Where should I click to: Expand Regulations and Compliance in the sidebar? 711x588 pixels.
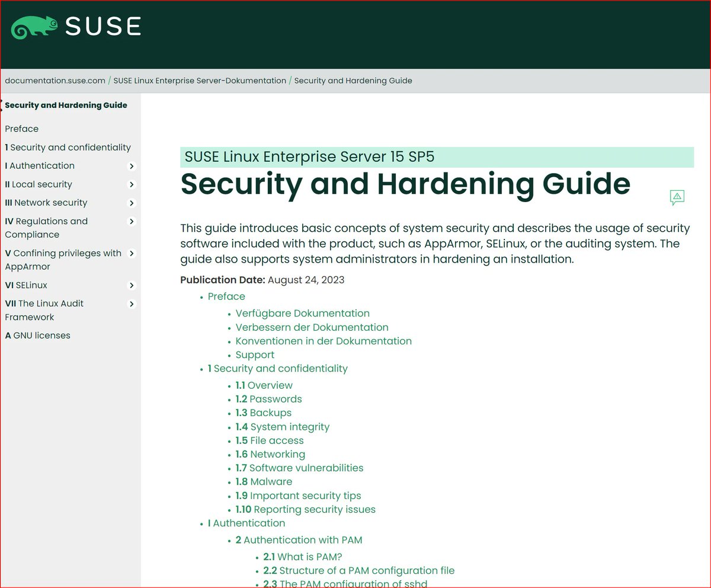pos(132,222)
